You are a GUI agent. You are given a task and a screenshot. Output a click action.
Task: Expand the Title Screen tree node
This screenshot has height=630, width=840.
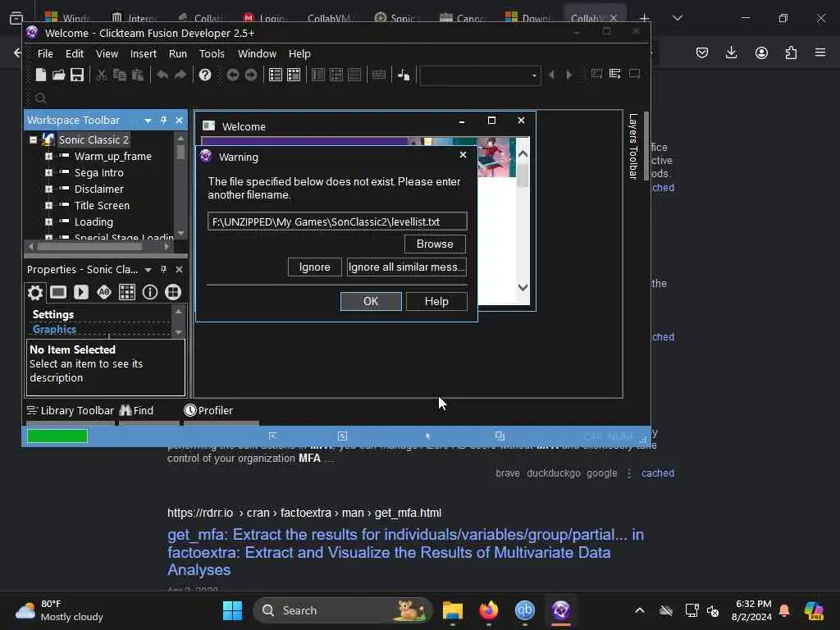click(48, 205)
